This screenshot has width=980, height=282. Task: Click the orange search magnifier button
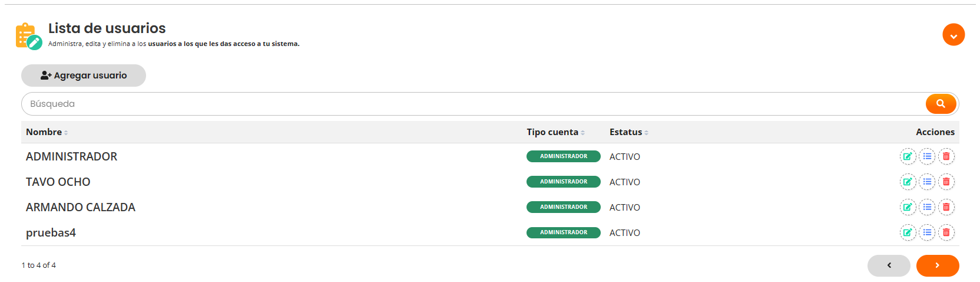click(941, 104)
